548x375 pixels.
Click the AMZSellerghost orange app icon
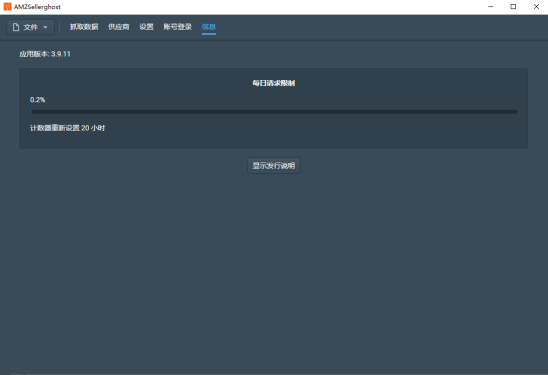(7, 7)
